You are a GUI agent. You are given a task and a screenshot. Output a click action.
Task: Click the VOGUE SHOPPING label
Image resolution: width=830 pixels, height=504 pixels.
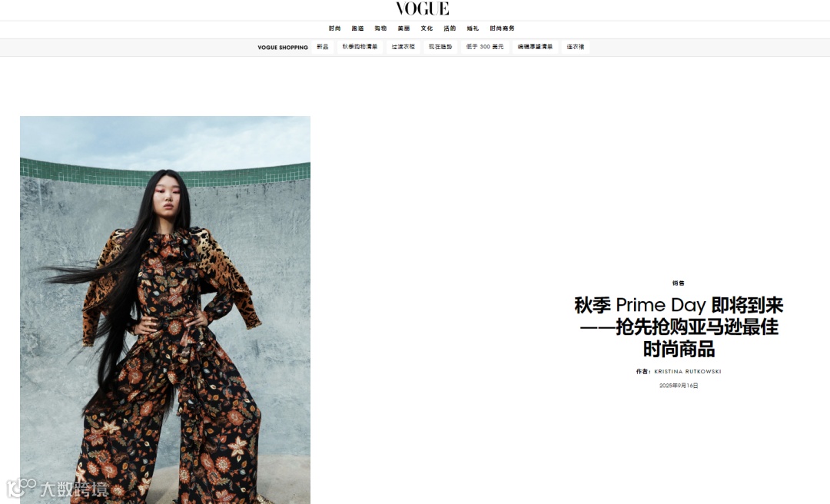tap(283, 48)
